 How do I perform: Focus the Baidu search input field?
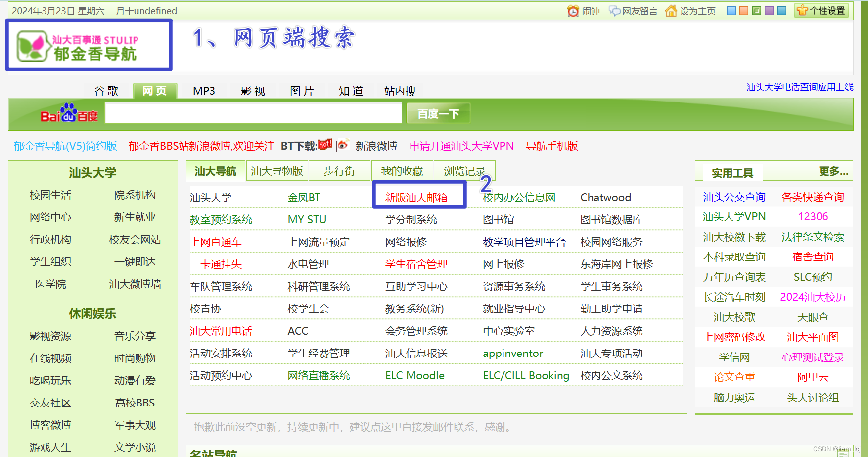pos(253,113)
